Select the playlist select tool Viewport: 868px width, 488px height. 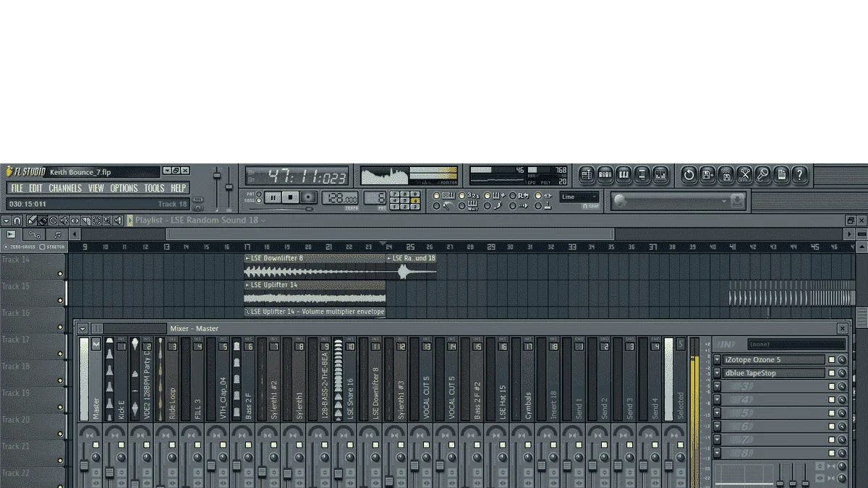96,221
